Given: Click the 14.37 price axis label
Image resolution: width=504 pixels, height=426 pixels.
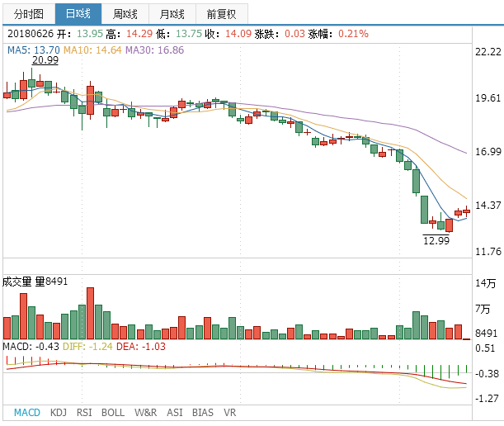Looking at the screenshot, I should (x=488, y=205).
